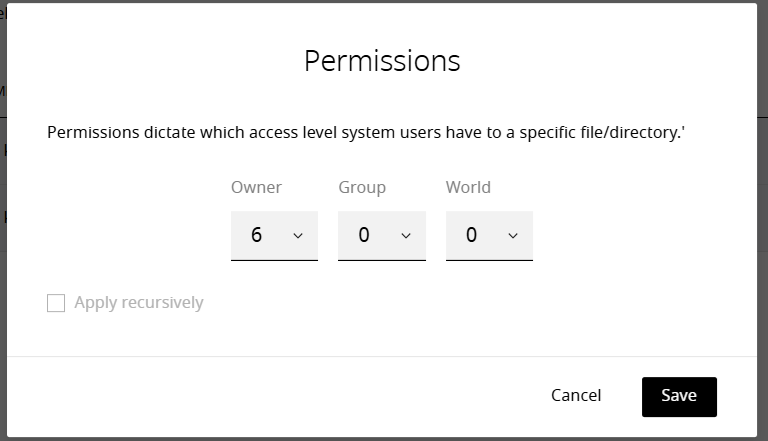Cancel the Permissions dialog

coord(576,396)
